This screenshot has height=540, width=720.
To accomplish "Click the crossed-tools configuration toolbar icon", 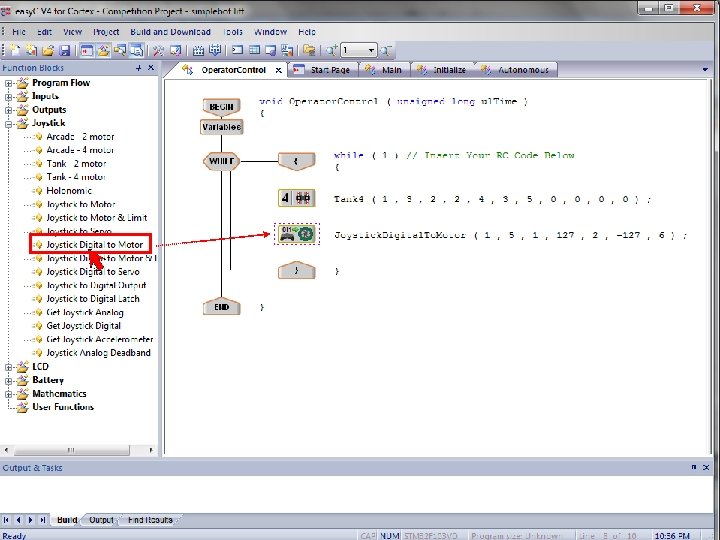I will pyautogui.click(x=158, y=50).
